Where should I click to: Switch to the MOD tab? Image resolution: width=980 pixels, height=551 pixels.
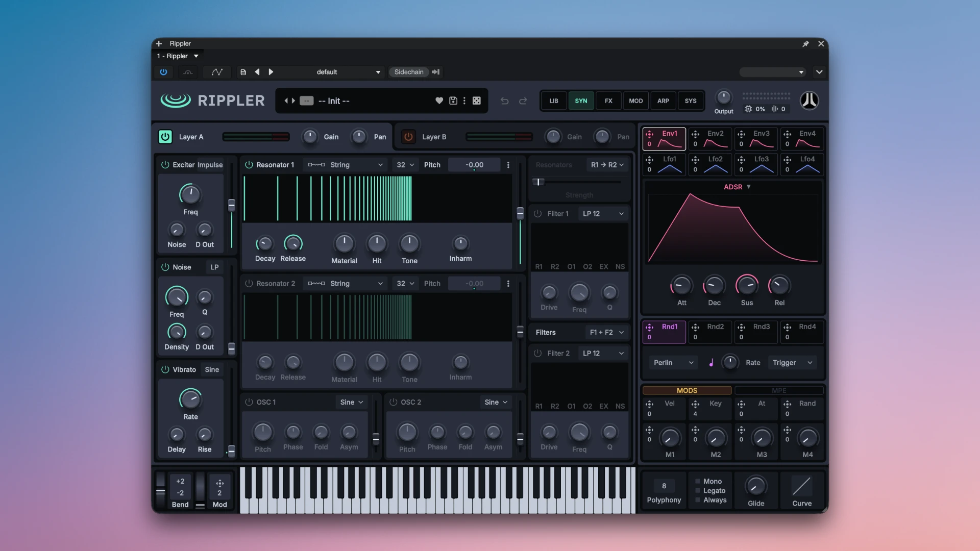[636, 101]
